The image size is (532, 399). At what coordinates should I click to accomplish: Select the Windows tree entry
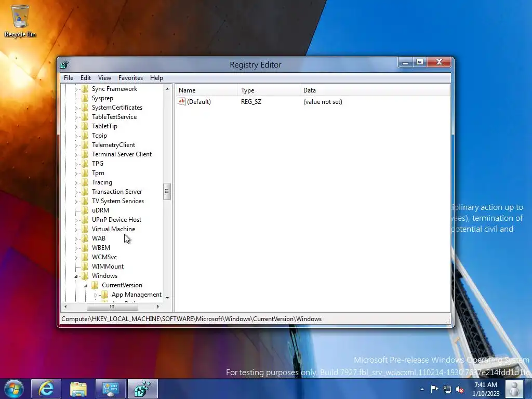(x=104, y=276)
